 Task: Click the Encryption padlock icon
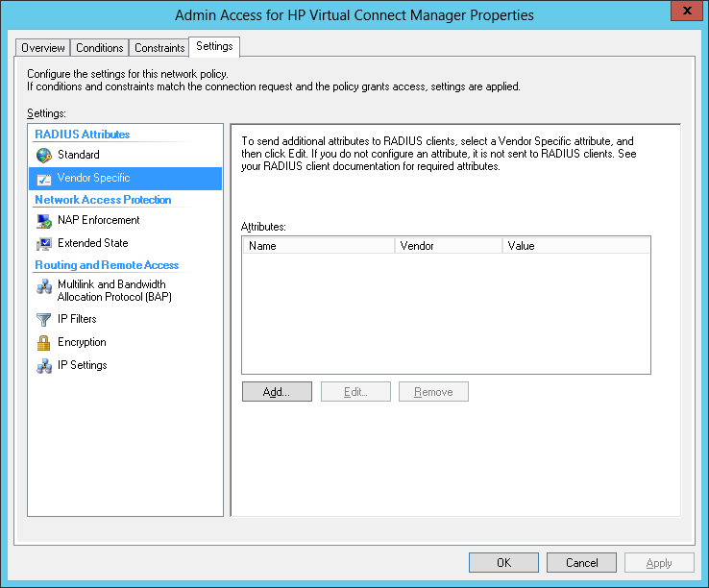coord(43,342)
